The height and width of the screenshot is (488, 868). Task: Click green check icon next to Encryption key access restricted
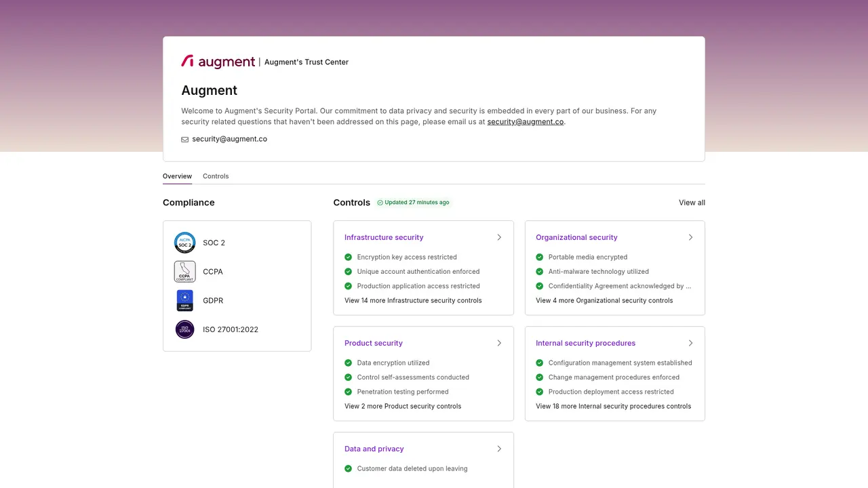[x=349, y=257]
